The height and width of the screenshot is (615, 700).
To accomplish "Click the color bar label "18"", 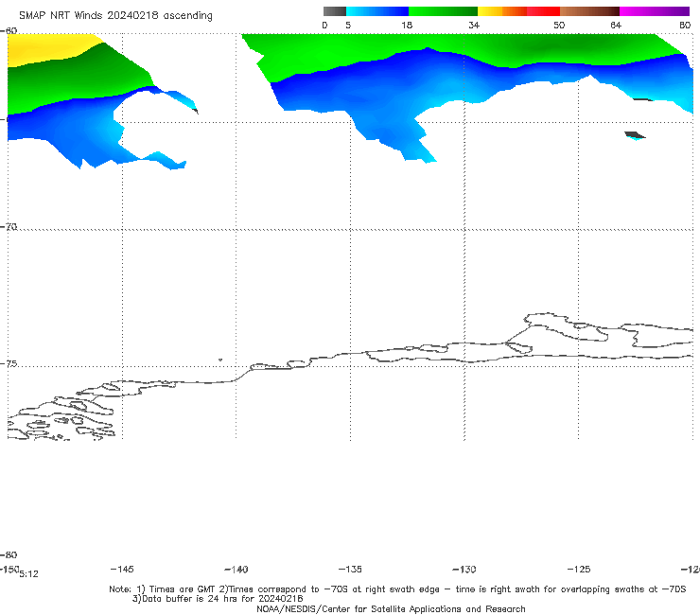I will [x=407, y=26].
